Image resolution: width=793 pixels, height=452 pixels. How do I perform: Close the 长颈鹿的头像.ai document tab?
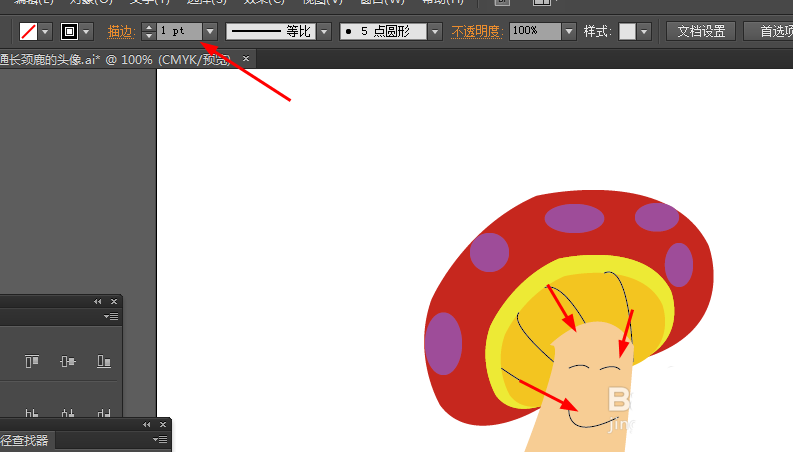coord(246,59)
